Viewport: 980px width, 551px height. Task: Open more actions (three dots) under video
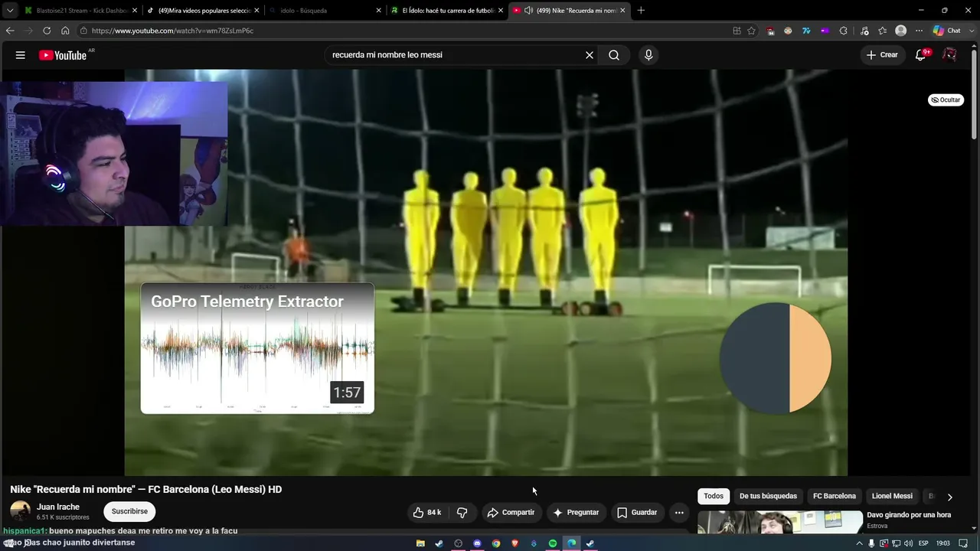click(679, 513)
